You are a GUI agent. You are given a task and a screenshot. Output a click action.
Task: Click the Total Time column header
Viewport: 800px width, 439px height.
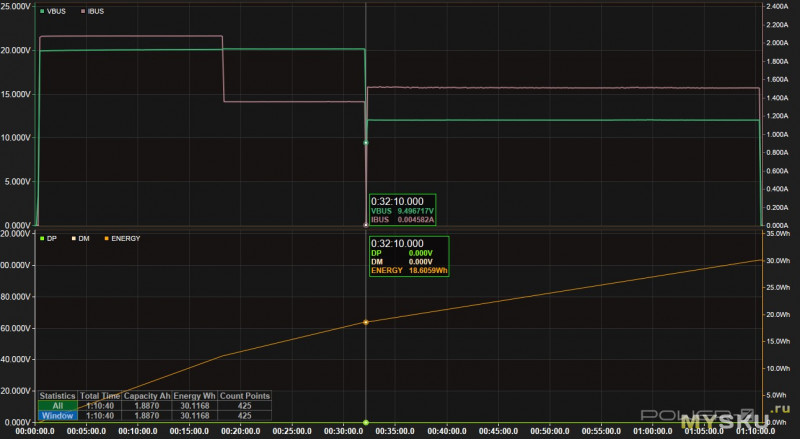(99, 396)
